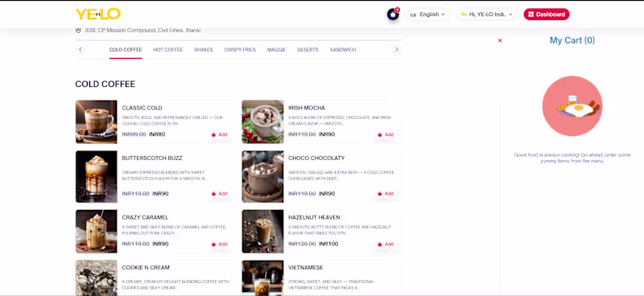Open the Irish Mocha product image
The image size is (644, 296).
click(262, 122)
